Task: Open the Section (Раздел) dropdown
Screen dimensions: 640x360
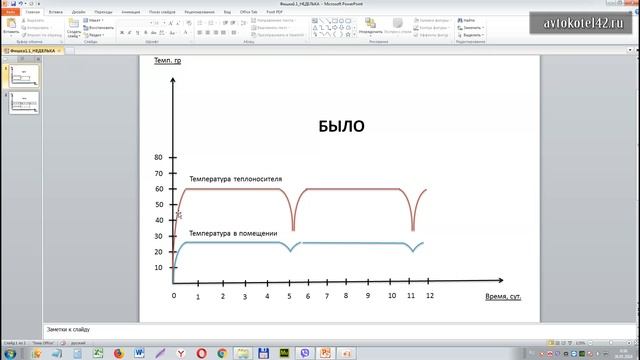Action: [x=94, y=35]
